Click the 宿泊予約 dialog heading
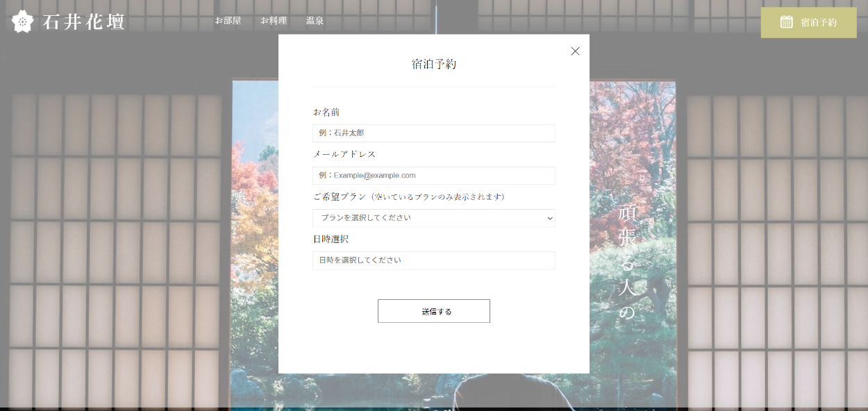Screen dimensions: 868x411 point(434,65)
